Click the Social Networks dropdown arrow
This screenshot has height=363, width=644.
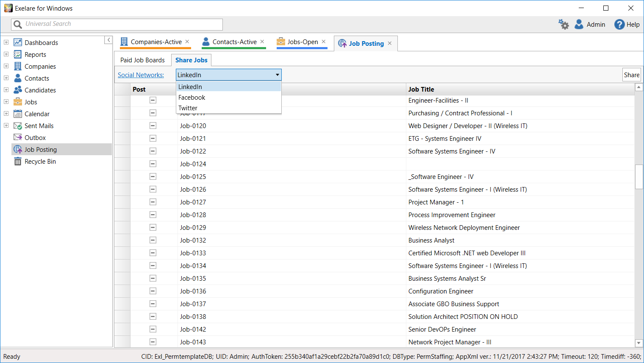pyautogui.click(x=277, y=75)
